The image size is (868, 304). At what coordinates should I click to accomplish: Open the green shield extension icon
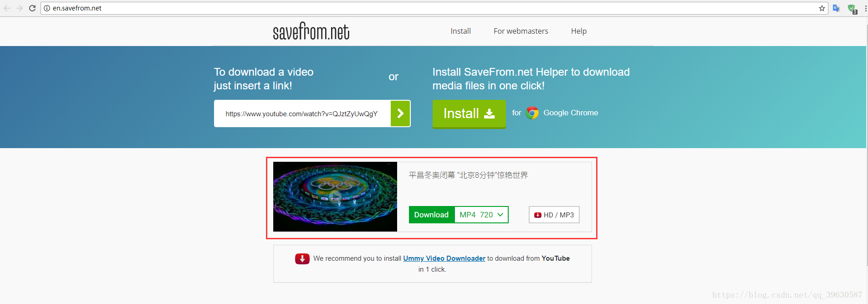coord(852,9)
